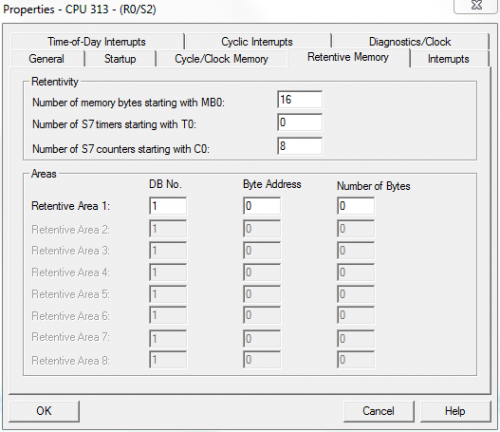Image resolution: width=500 pixels, height=432 pixels.
Task: Click Retentive Area 7 DB No. field
Action: coord(168,339)
